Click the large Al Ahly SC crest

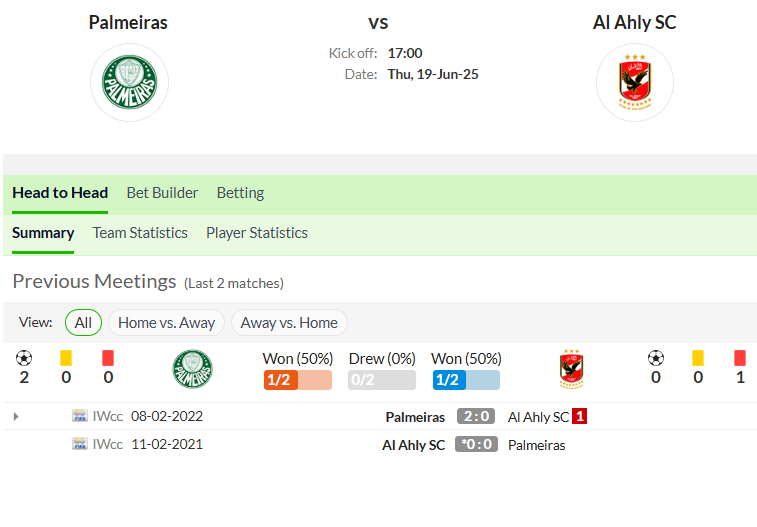635,82
